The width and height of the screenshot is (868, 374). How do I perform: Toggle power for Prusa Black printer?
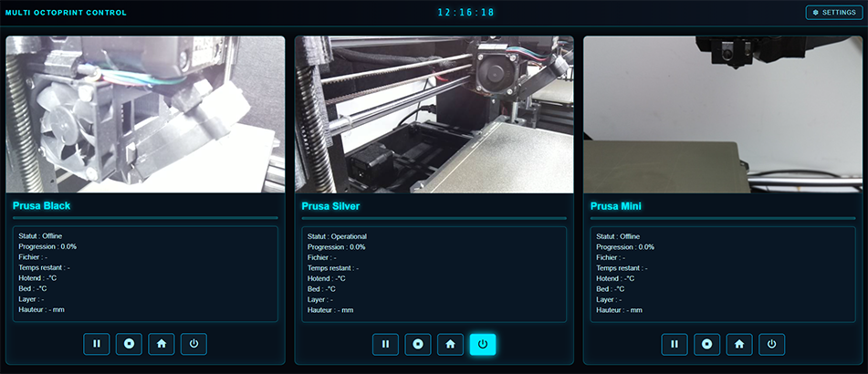pyautogui.click(x=193, y=344)
